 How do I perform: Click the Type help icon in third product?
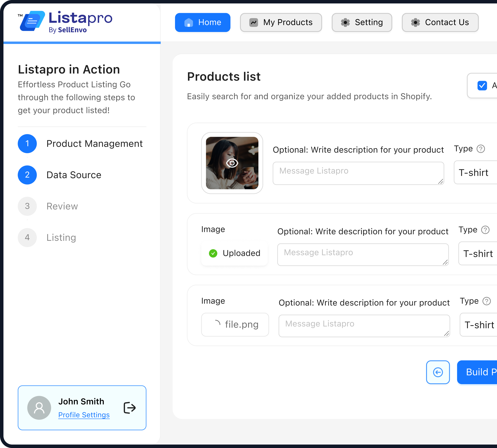[x=486, y=301]
